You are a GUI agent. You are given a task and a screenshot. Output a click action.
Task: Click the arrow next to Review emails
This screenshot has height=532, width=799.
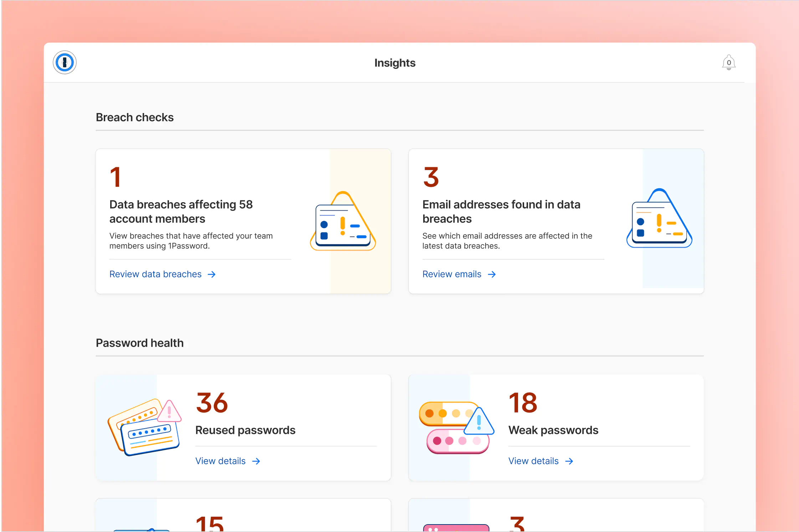pyautogui.click(x=492, y=274)
